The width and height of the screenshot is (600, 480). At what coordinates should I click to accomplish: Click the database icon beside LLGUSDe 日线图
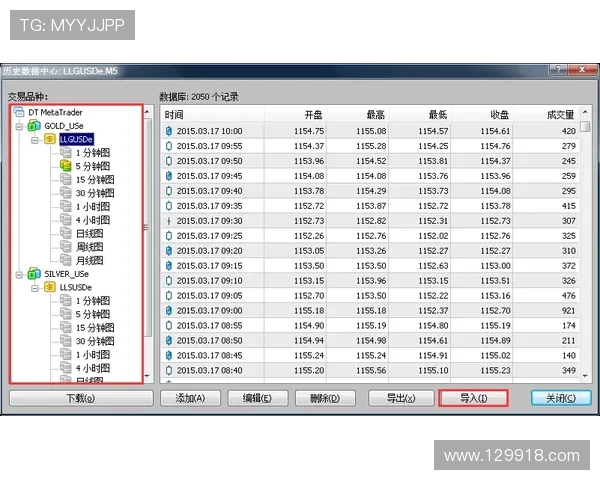(x=65, y=233)
